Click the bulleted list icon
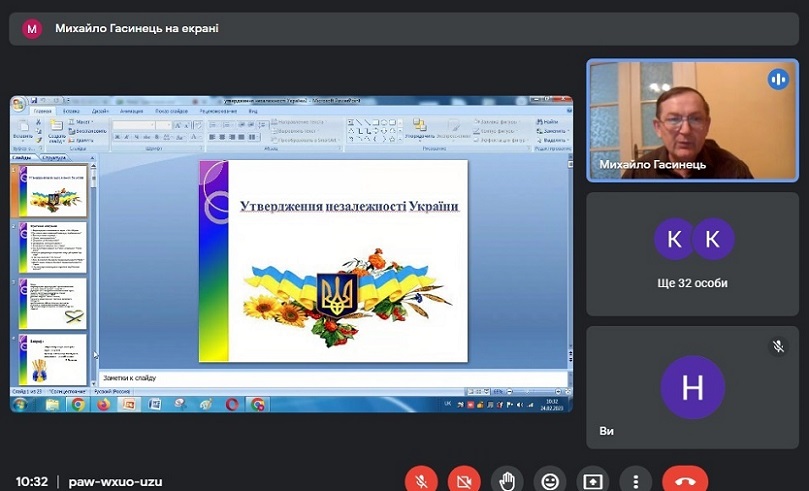809x491 pixels. [x=215, y=125]
